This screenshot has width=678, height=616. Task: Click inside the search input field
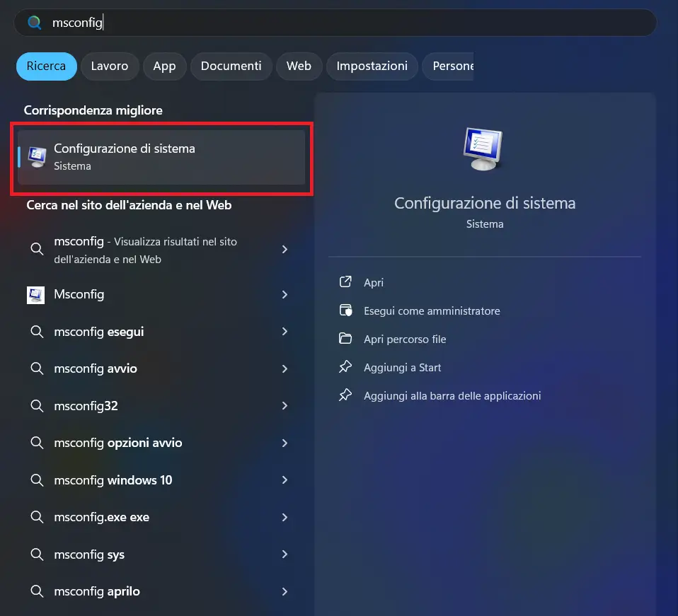coord(212,22)
